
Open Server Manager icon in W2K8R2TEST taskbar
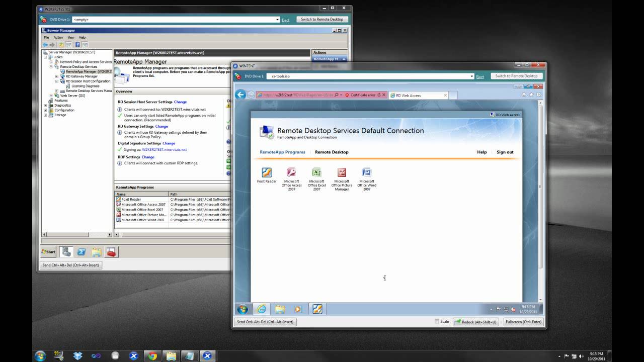66,252
